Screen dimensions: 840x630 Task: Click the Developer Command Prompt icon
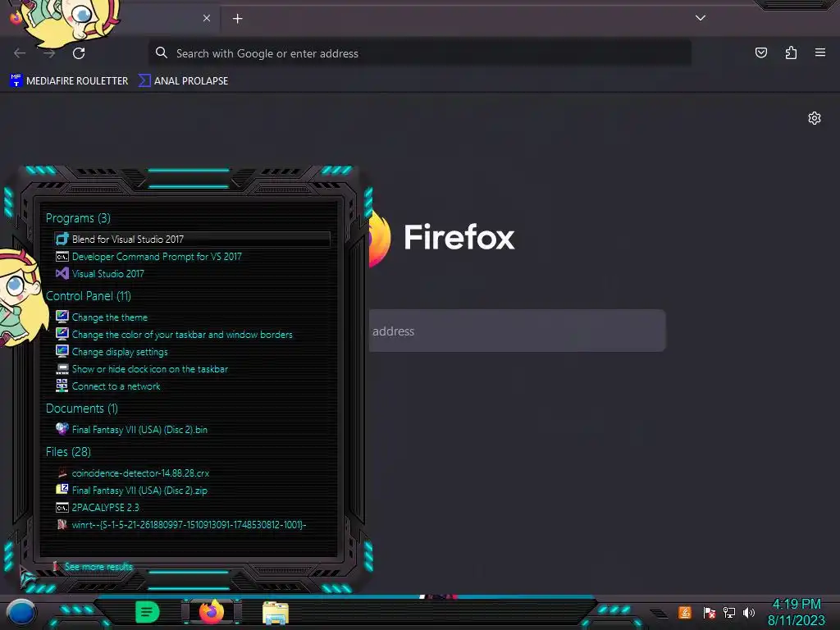coord(62,257)
